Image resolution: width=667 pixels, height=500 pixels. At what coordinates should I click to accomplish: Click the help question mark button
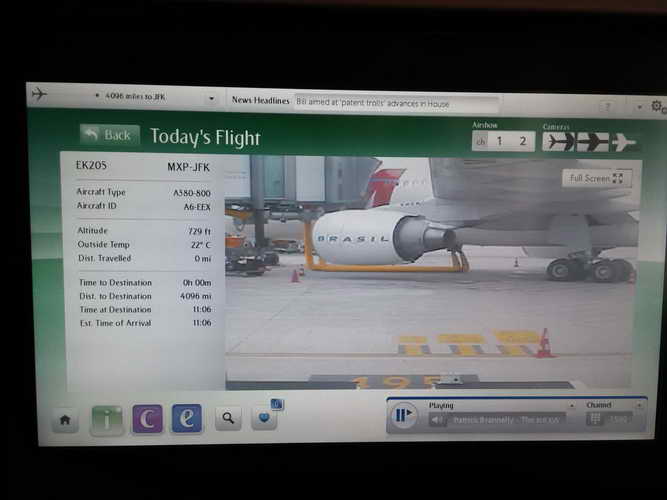pyautogui.click(x=608, y=107)
